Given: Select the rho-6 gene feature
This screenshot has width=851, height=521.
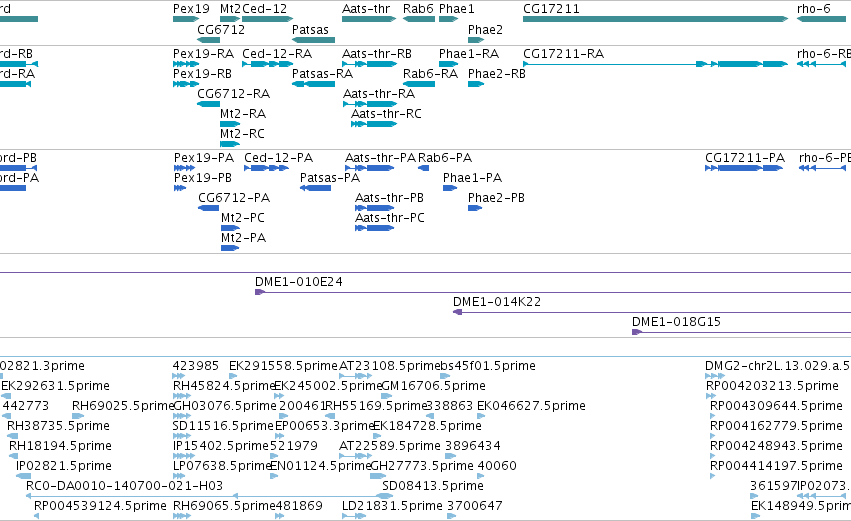Looking at the screenshot, I should (821, 19).
